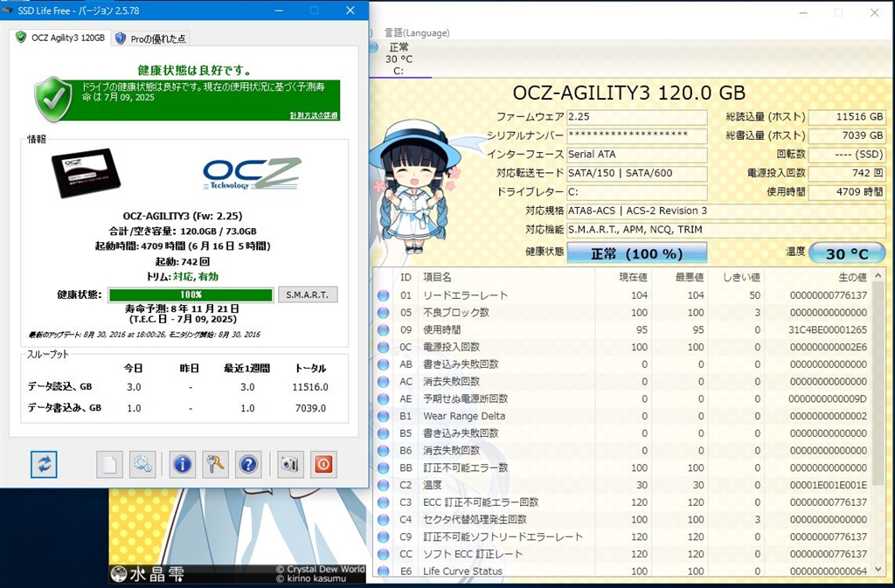Open SSD Life settings gear icon
The image size is (895, 588).
click(x=142, y=464)
